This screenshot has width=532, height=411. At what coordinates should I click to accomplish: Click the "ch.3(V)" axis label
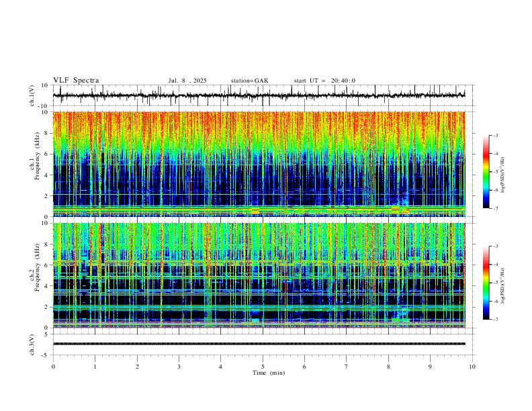click(32, 345)
